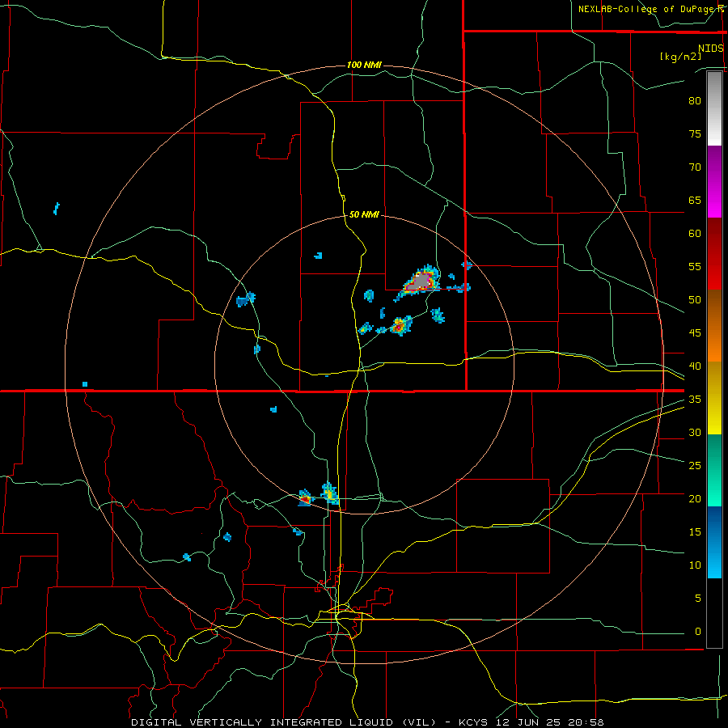This screenshot has height=728, width=728.
Task: Click the legend value 70
Action: [x=695, y=167]
